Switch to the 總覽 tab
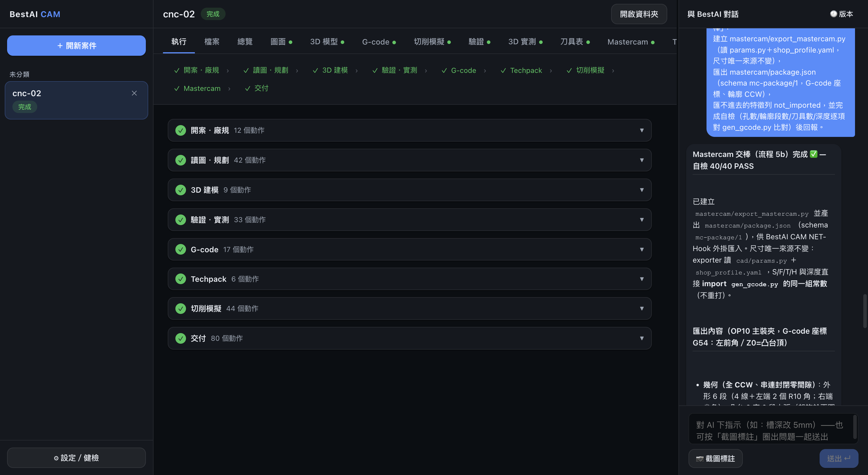 pyautogui.click(x=245, y=42)
